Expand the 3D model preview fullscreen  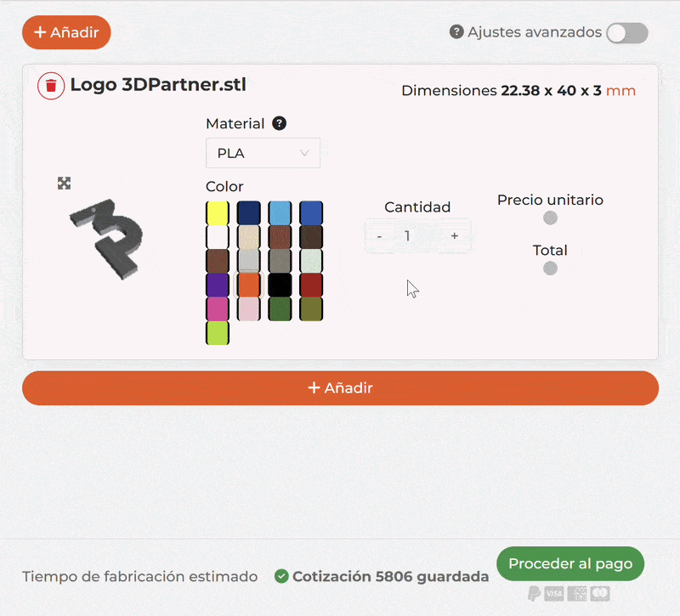click(65, 184)
